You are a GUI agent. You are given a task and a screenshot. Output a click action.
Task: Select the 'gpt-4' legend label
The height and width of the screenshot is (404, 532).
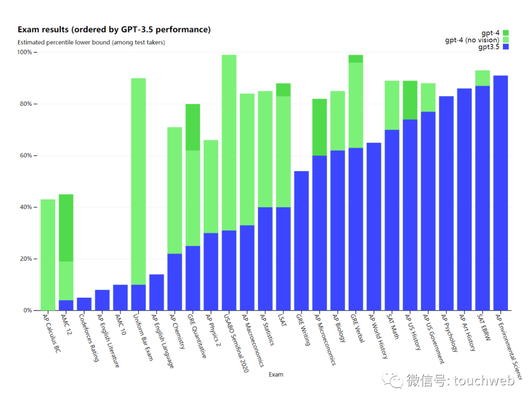coord(490,33)
